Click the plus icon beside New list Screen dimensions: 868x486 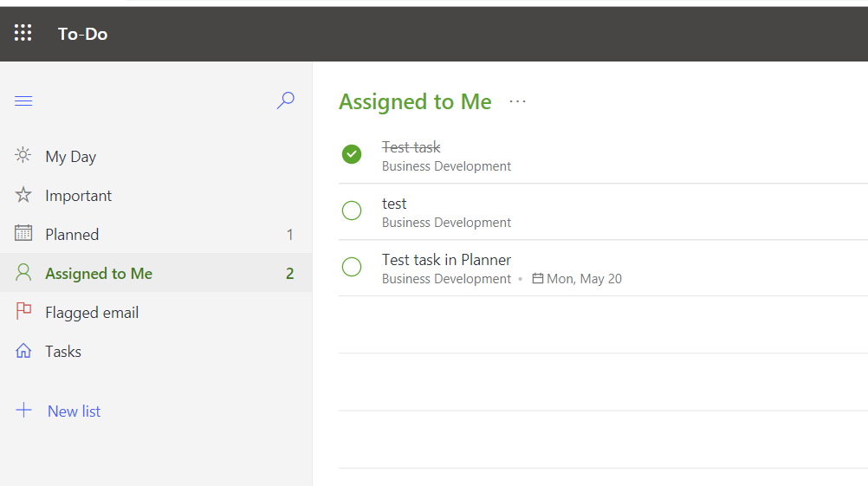(23, 411)
